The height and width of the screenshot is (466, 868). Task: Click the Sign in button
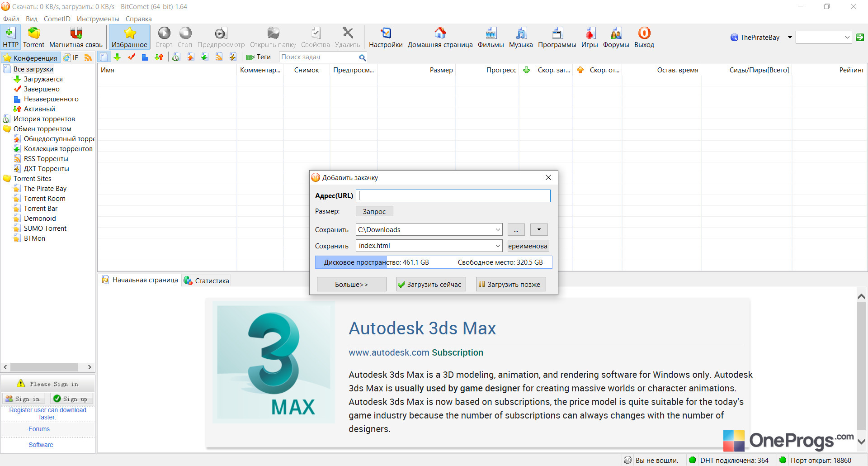(x=24, y=399)
